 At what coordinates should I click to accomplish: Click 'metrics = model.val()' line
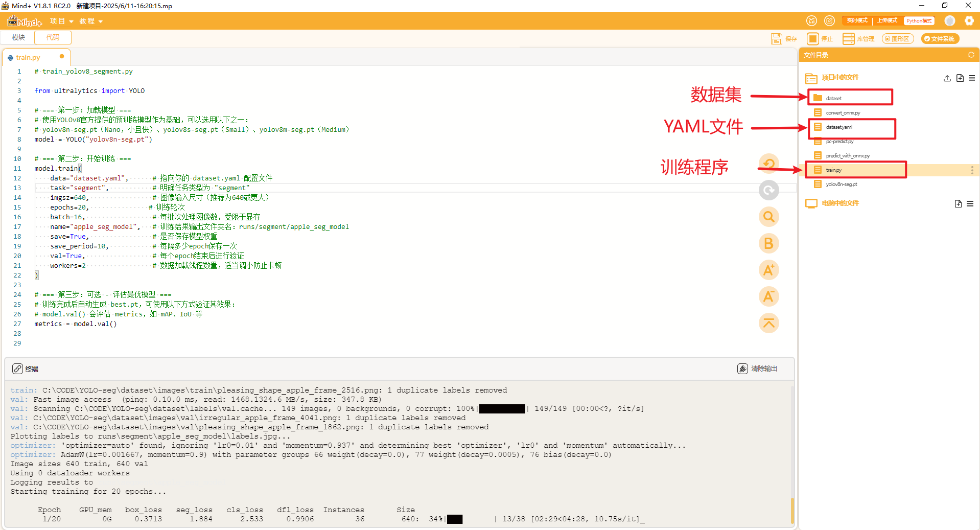click(x=76, y=324)
